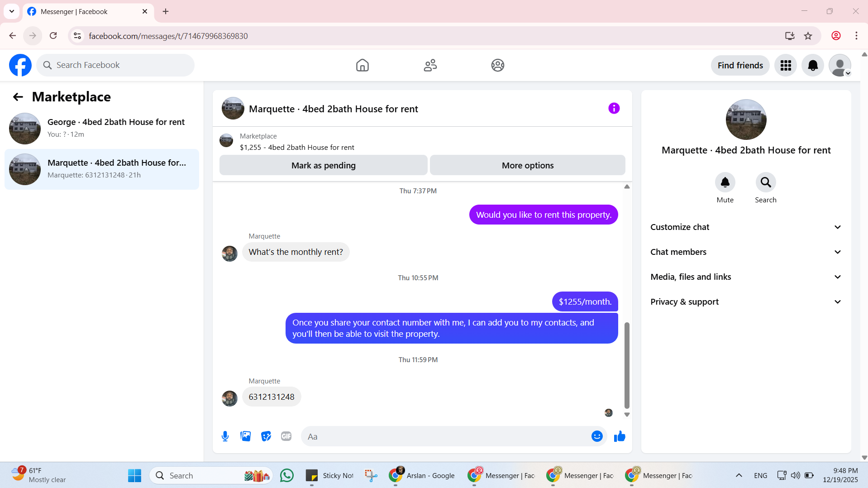Click the Find friends button
868x488 pixels.
coord(740,66)
